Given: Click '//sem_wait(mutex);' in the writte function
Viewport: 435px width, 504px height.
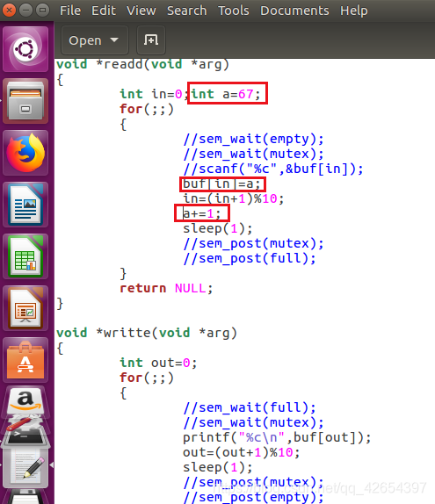Looking at the screenshot, I should coord(253,422).
